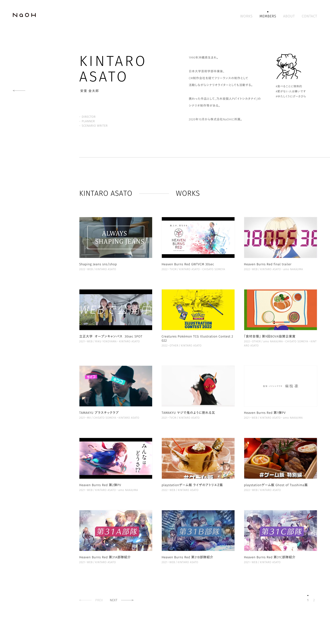Click the Kintaro Asato portrait illustration
Screen dimensions: 330x644
point(289,66)
